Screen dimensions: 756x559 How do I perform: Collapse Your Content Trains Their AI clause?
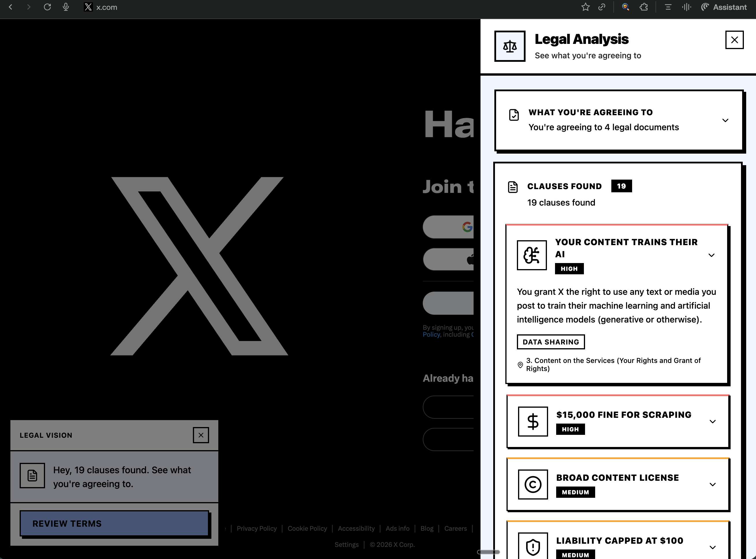tap(711, 255)
